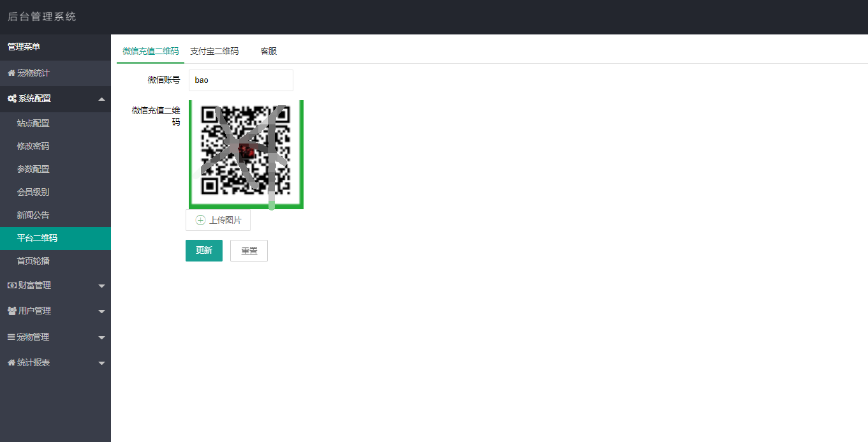Click the 重置 button
The width and height of the screenshot is (868, 442).
click(x=249, y=251)
